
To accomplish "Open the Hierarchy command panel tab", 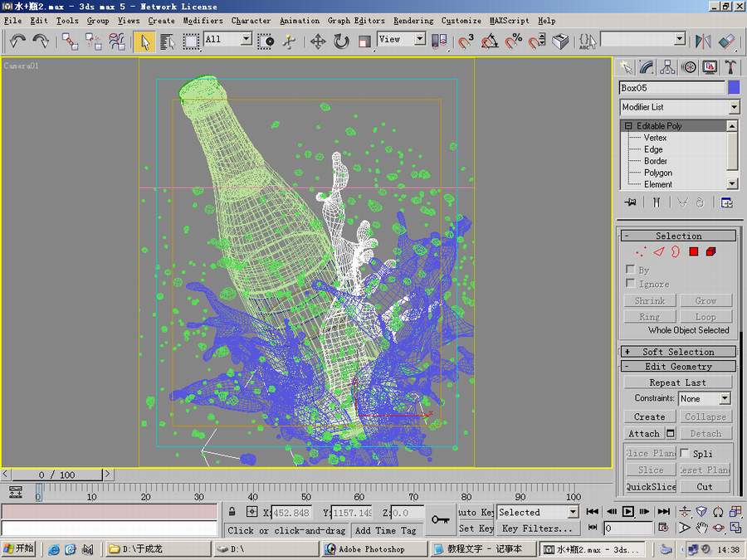I will pyautogui.click(x=668, y=67).
